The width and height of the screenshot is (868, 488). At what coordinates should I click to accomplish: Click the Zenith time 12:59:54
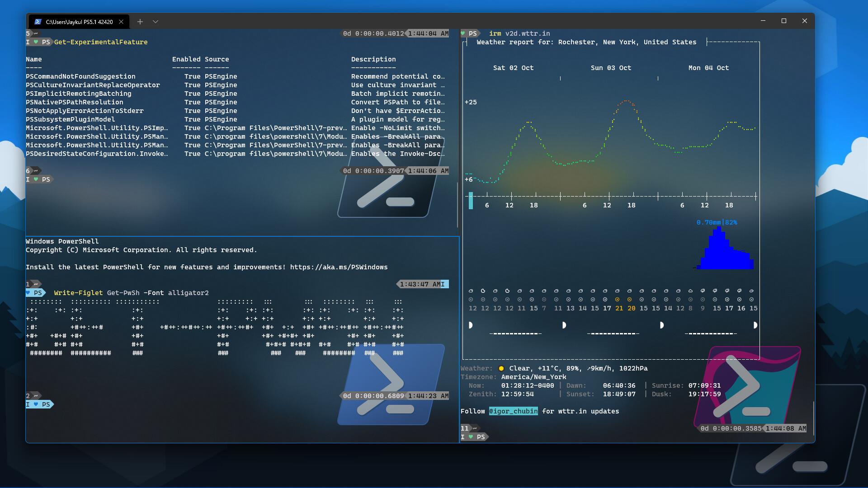click(x=517, y=394)
